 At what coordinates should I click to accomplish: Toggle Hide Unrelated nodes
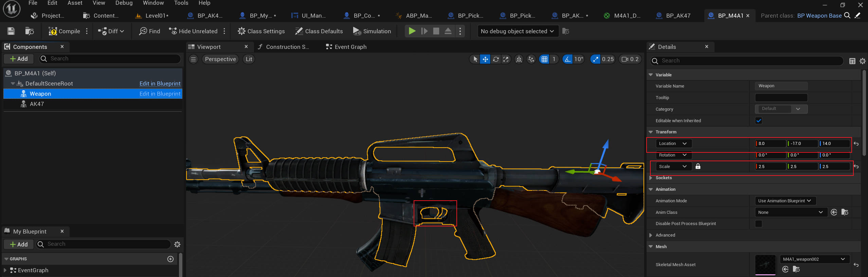(193, 31)
